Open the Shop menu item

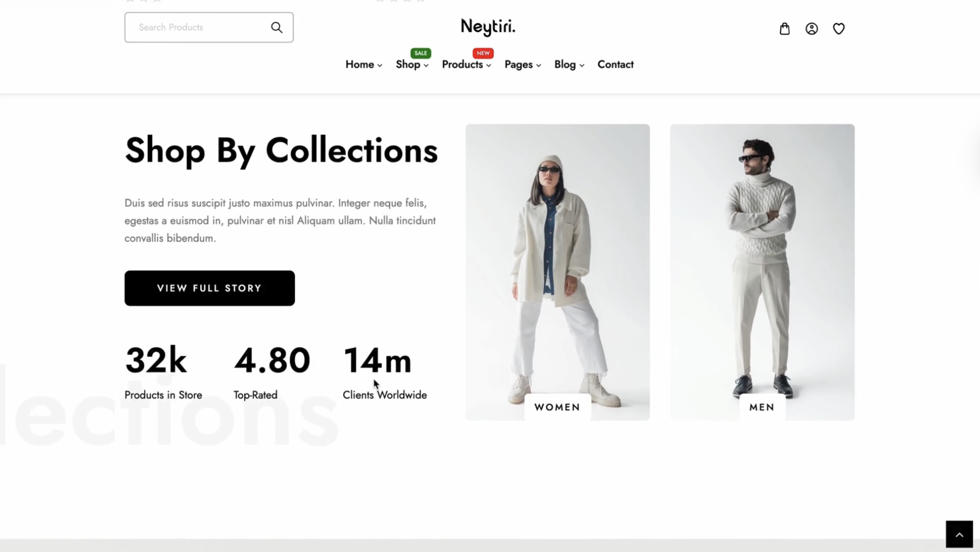pyautogui.click(x=408, y=65)
